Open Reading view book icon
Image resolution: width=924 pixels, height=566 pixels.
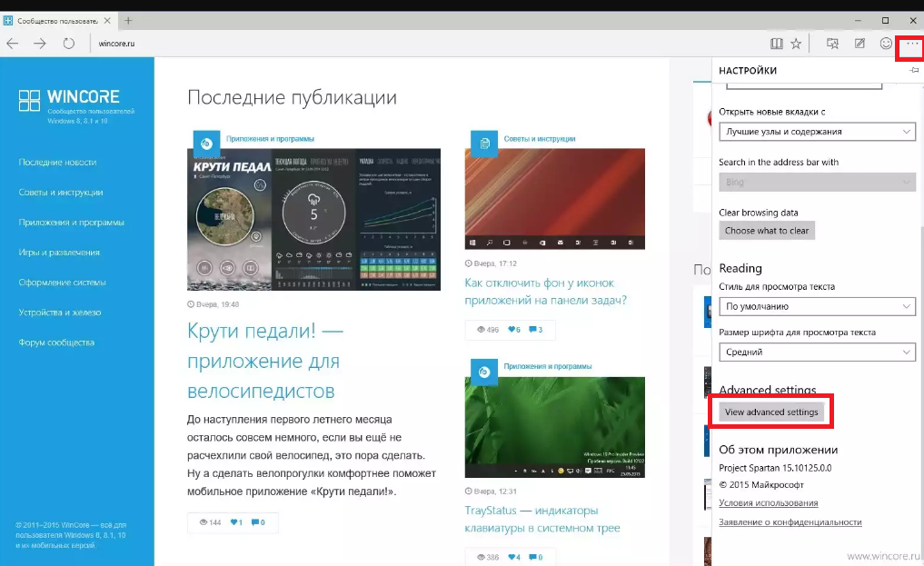[776, 44]
